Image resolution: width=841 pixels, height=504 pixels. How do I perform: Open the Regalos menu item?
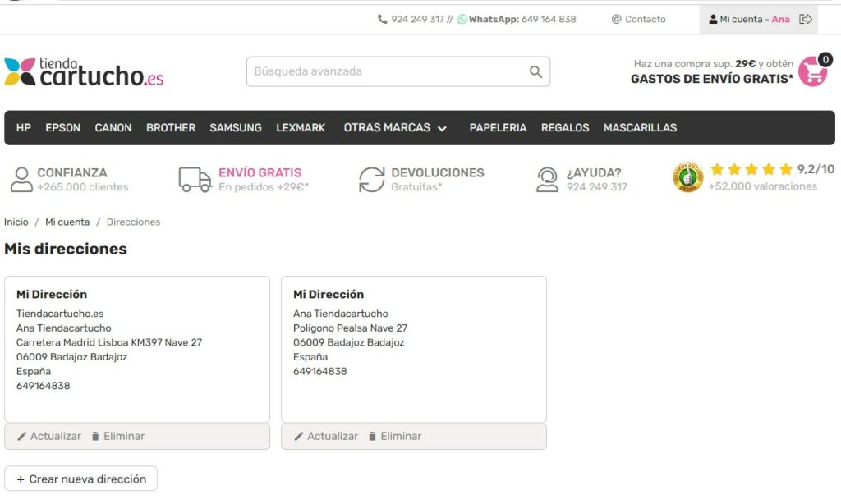[x=565, y=127]
